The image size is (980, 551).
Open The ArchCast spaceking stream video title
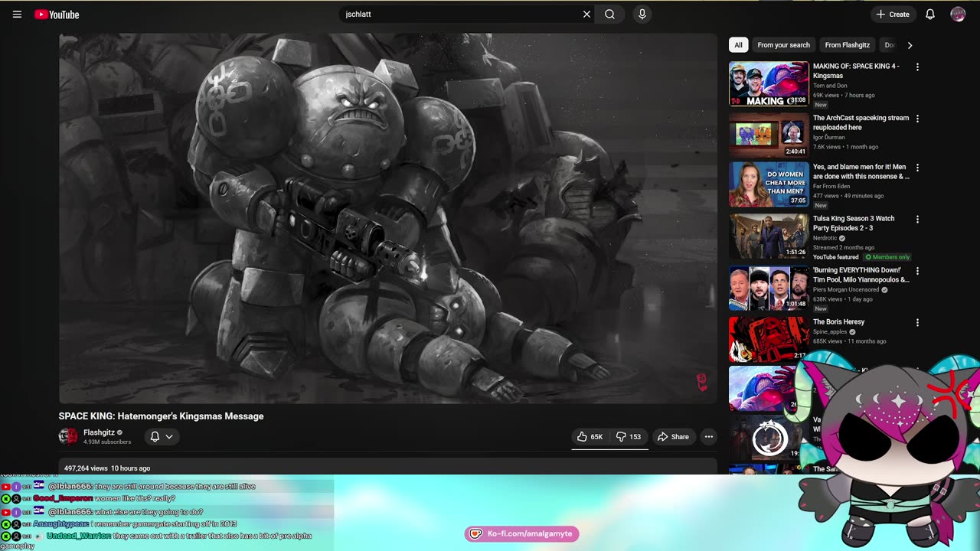coord(861,122)
